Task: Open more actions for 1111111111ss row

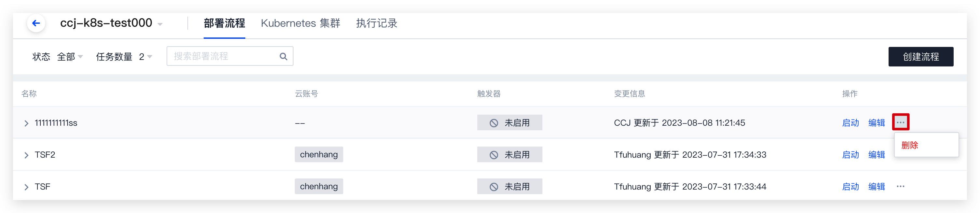Action: [x=900, y=122]
